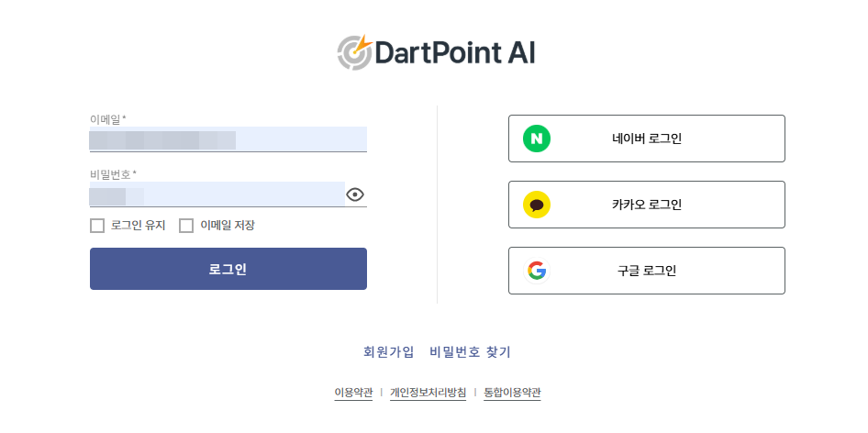Open the 회원가입 sign-up link
The image size is (868, 433).
[x=389, y=351]
